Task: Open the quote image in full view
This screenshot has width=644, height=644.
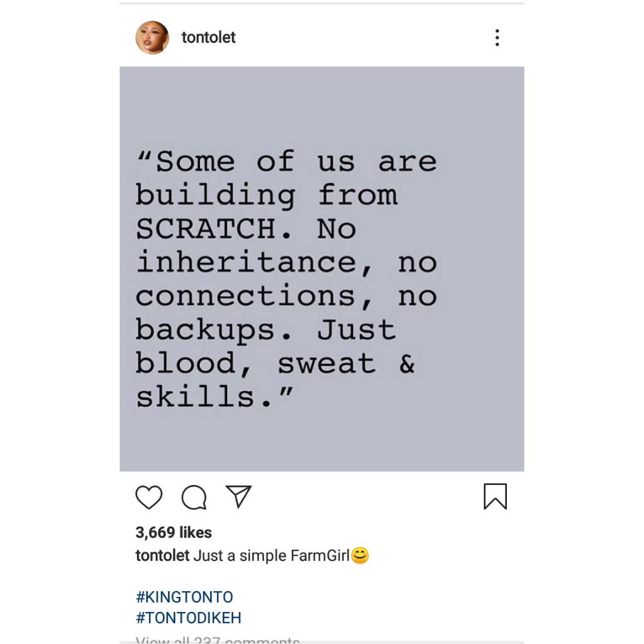Action: 321,268
